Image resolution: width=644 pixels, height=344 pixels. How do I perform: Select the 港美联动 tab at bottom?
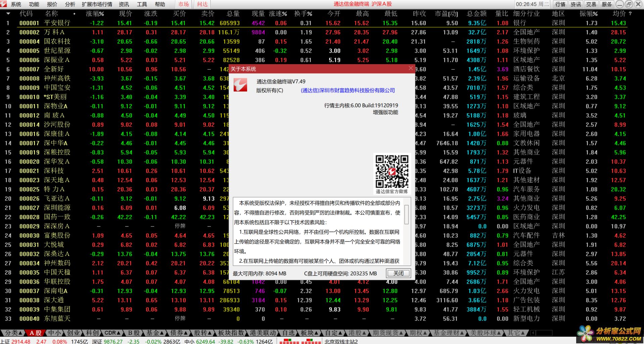tap(263, 333)
